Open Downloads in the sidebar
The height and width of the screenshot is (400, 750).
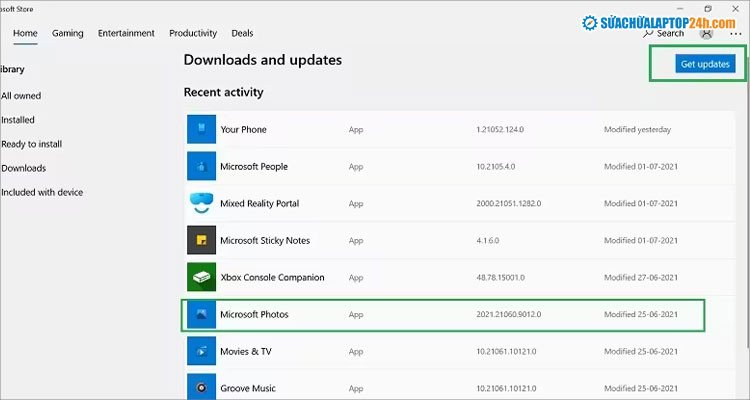(x=23, y=168)
